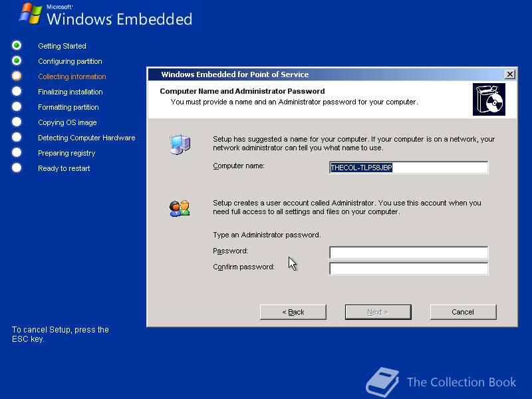Click the Ready to restart progress circle
Image resolution: width=532 pixels, height=399 pixels.
(x=16, y=168)
